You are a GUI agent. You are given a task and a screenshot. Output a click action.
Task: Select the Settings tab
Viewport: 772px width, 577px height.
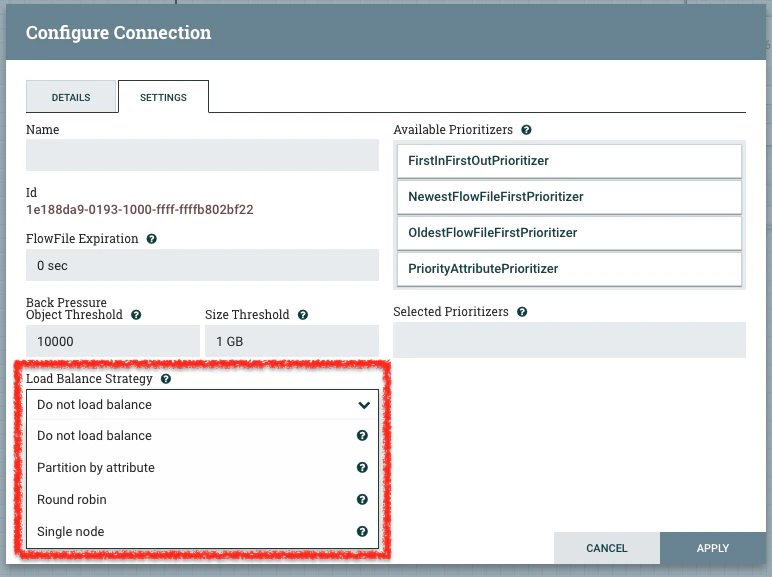coord(163,97)
